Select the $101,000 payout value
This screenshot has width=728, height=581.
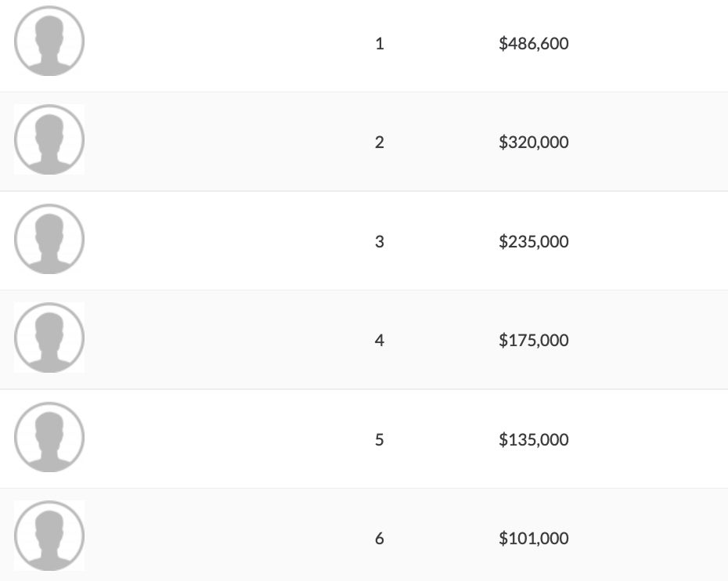tap(533, 539)
